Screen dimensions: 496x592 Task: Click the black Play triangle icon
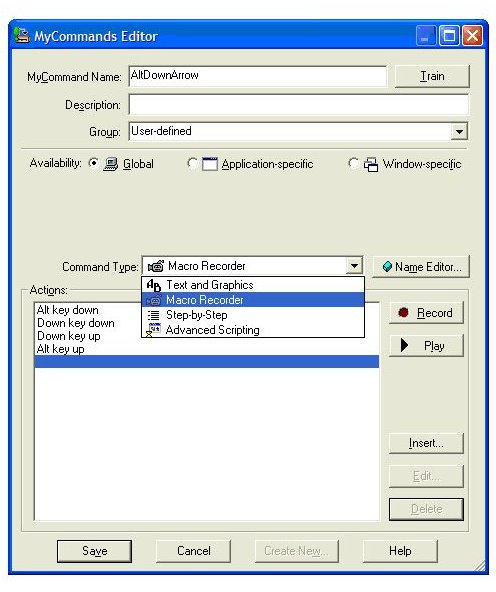(x=404, y=345)
